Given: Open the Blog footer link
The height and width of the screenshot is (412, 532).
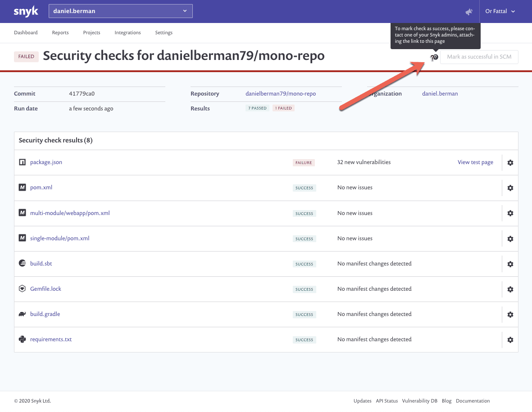Looking at the screenshot, I should click(x=446, y=401).
